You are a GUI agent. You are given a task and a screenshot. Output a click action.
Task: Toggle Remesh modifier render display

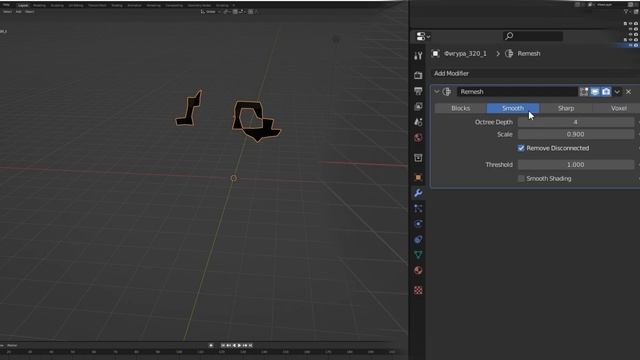click(x=606, y=92)
